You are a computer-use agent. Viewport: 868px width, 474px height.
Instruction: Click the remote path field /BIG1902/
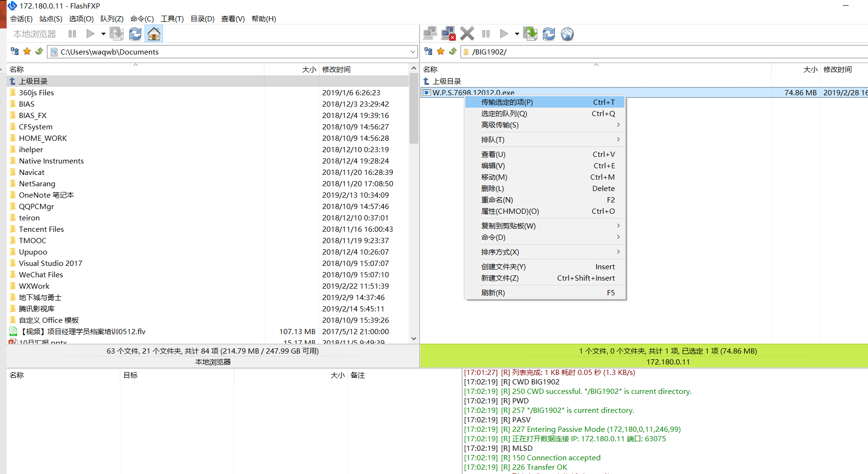tap(664, 52)
